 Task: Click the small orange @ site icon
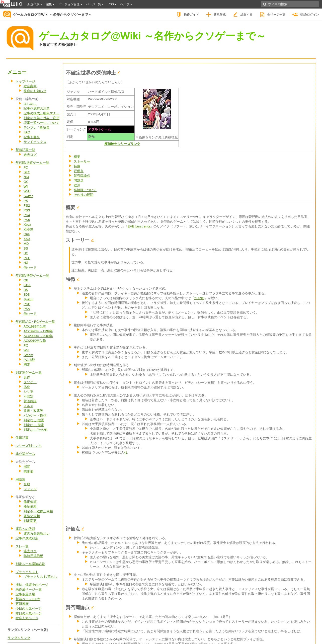tap(7, 14)
